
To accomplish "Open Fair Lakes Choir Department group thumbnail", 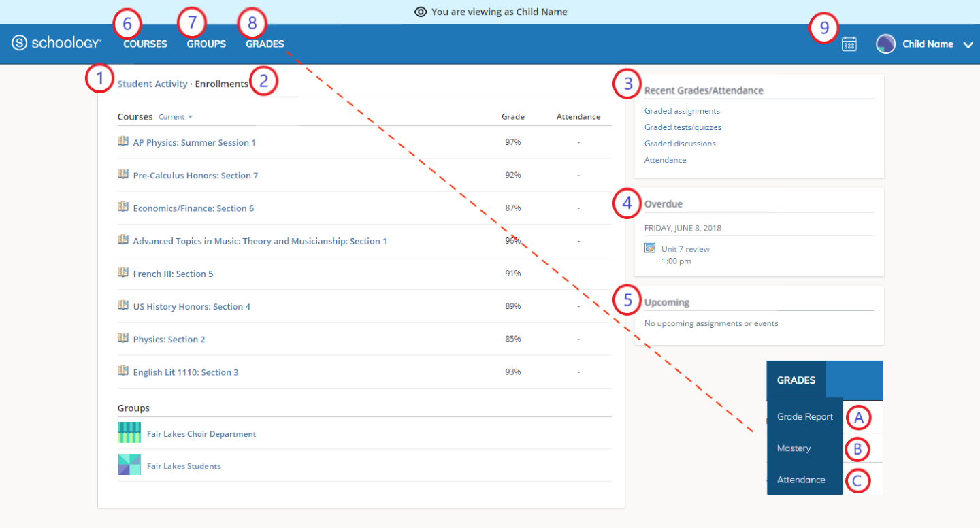I will coord(129,433).
